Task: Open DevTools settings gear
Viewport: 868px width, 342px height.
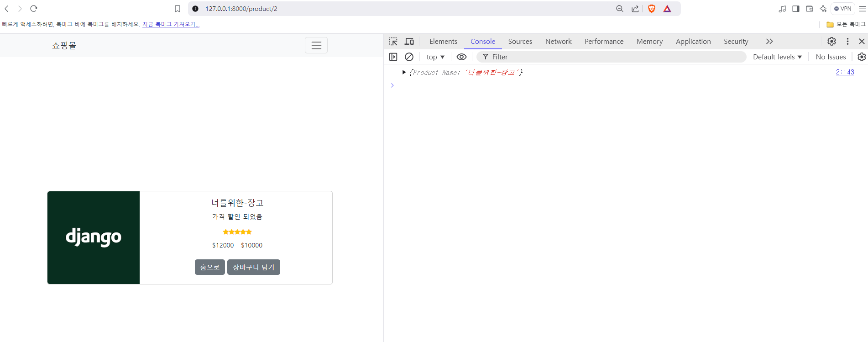Action: click(832, 42)
